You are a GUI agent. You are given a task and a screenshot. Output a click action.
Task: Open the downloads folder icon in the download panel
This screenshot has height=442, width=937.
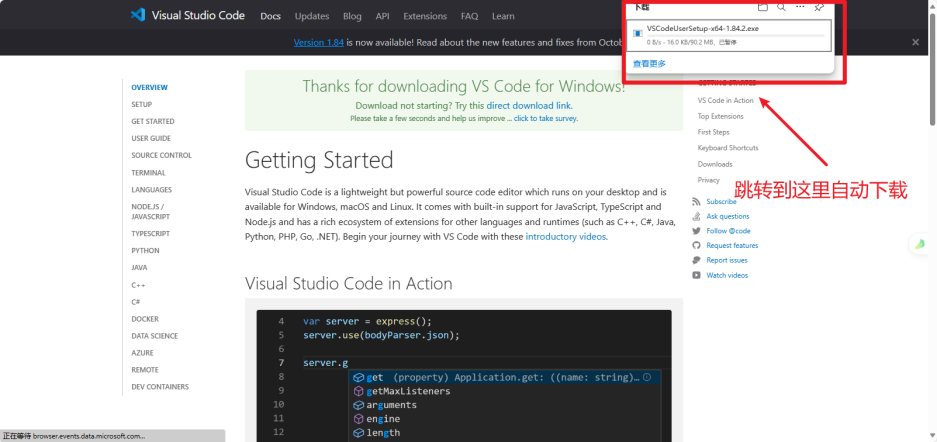[763, 7]
